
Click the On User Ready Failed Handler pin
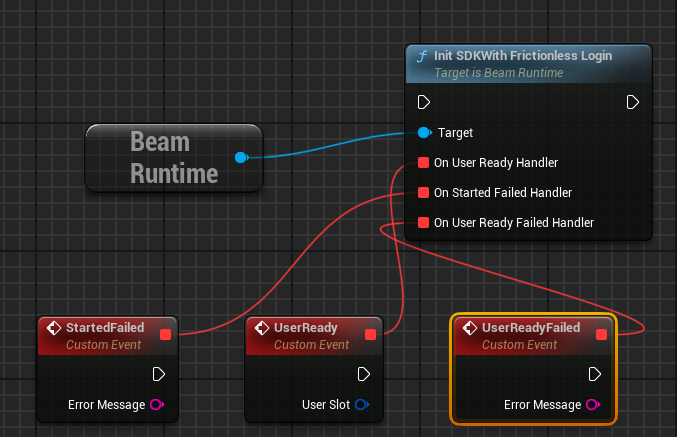coord(424,223)
